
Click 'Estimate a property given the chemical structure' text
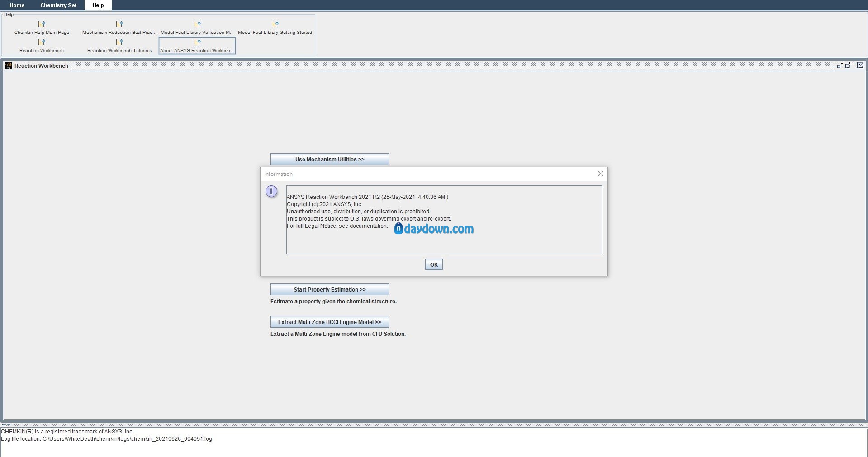tap(333, 302)
